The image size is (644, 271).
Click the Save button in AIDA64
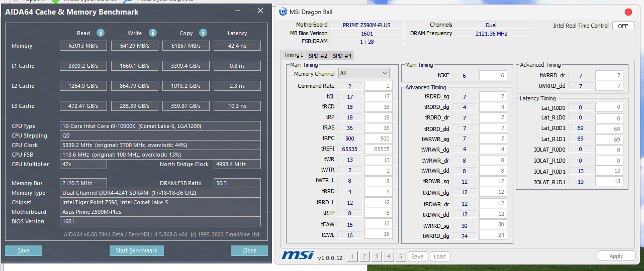click(x=23, y=250)
